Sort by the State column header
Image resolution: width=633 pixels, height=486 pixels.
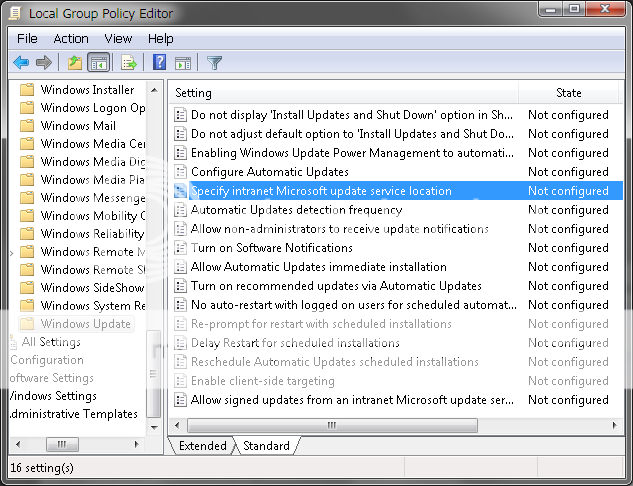pos(568,93)
